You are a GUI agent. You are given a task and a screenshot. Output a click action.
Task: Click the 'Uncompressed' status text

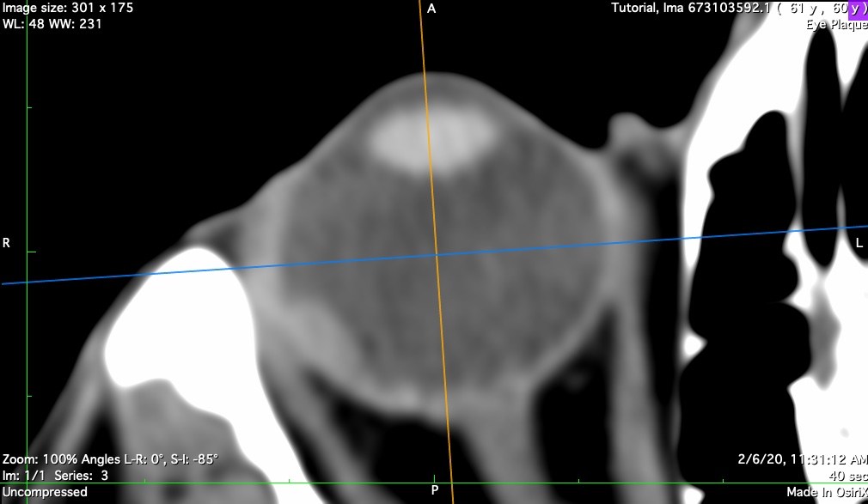[45, 492]
